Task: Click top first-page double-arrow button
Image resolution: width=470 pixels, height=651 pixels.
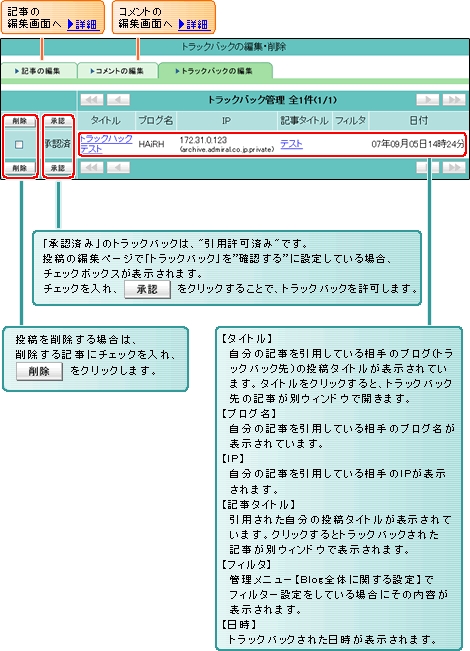Action: coord(92,100)
